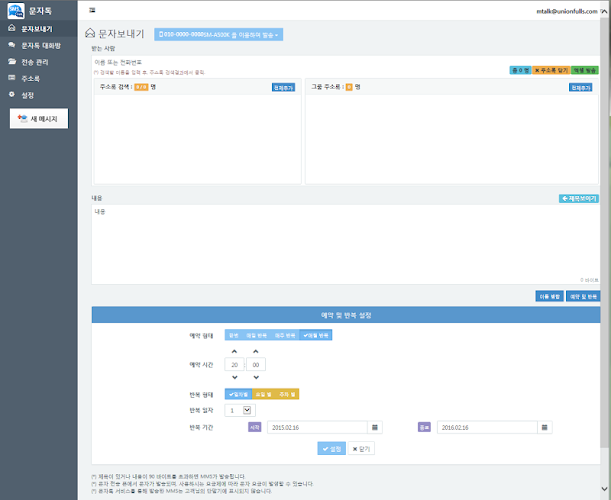This screenshot has width=611, height=500.
Task: Click the 예약 및 반복 button
Action: [x=583, y=296]
